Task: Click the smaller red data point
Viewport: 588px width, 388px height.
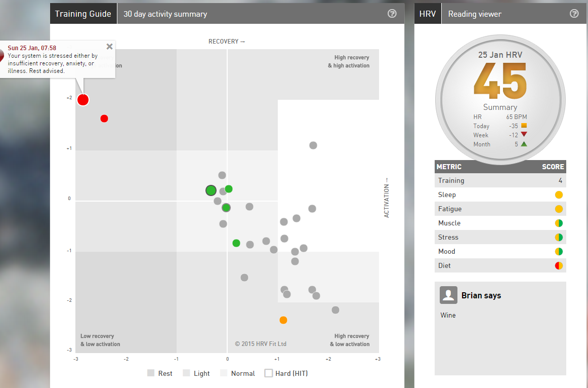Action: tap(104, 119)
